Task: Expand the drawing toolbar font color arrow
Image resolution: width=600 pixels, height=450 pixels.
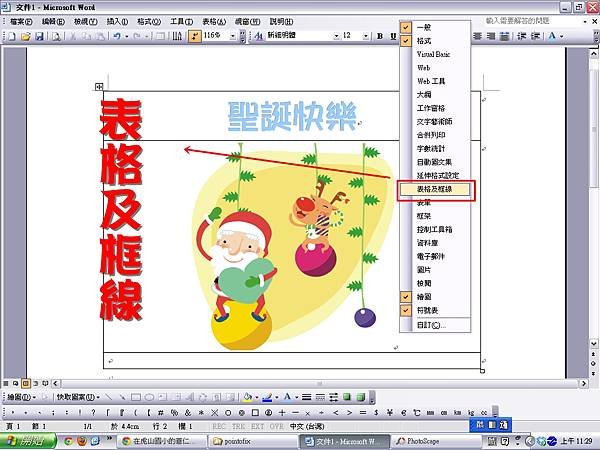Action: coord(296,398)
